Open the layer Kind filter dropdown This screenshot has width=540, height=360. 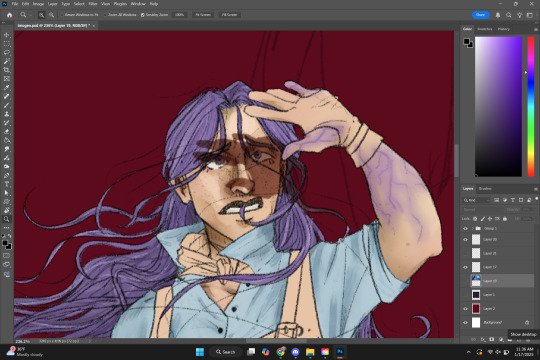pos(476,200)
